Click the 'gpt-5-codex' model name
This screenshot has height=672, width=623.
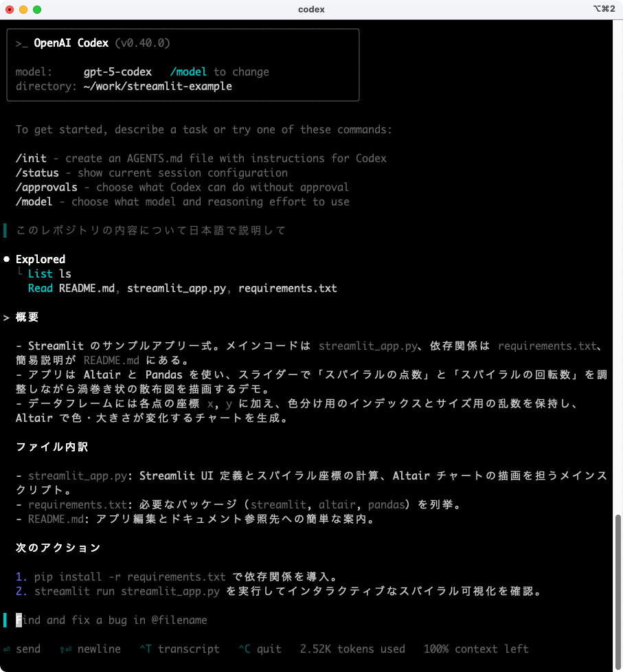tap(117, 72)
